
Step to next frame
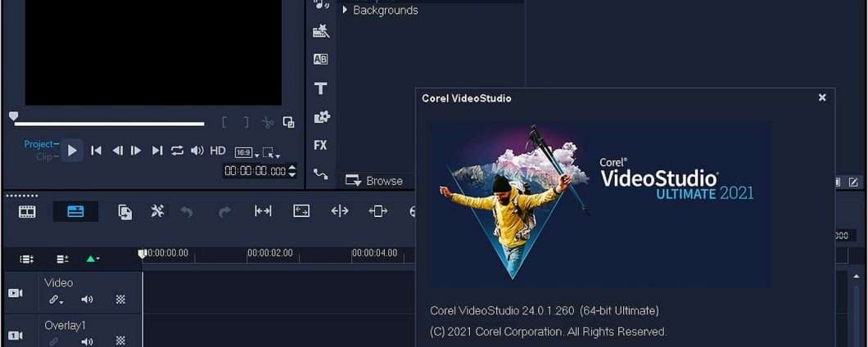pos(136,150)
